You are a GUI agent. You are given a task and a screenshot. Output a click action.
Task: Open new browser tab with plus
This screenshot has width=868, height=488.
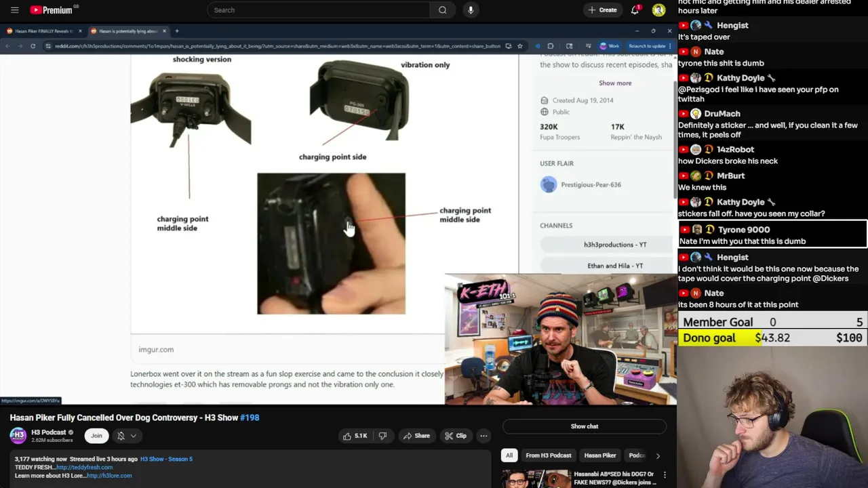pyautogui.click(x=177, y=31)
